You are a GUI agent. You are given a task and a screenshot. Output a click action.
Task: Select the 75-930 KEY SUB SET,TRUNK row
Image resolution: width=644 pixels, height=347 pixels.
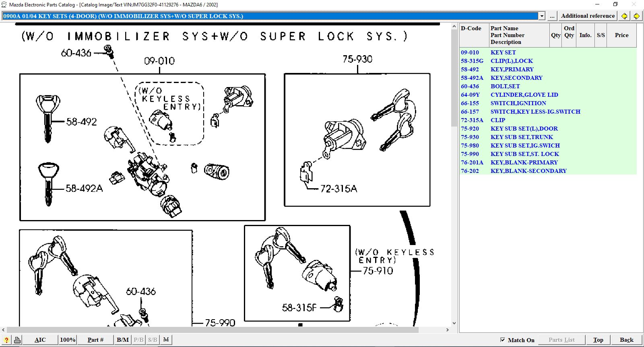[548, 137]
